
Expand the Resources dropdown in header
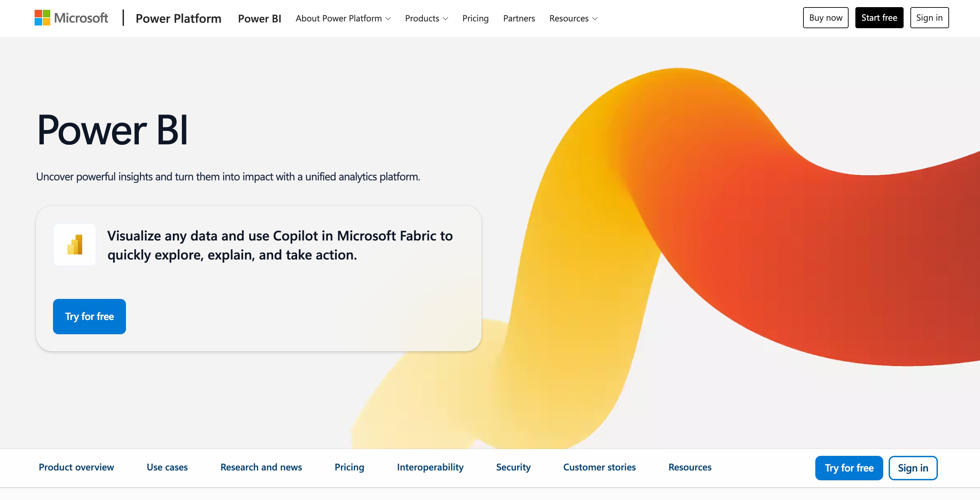[x=573, y=18]
